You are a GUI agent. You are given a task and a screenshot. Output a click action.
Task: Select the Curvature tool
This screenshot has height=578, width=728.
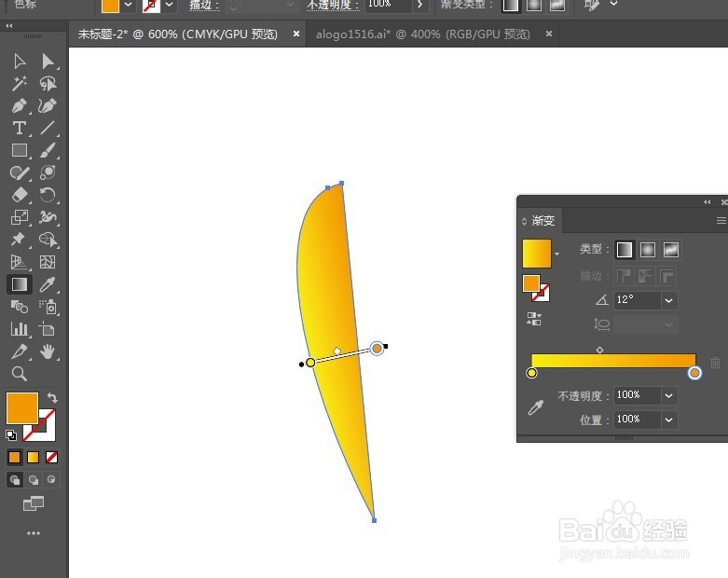click(48, 106)
